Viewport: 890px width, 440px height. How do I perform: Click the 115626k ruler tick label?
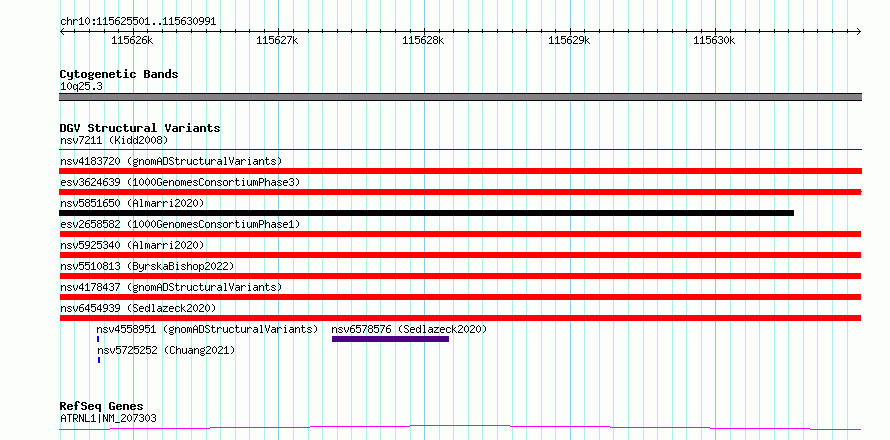(132, 40)
